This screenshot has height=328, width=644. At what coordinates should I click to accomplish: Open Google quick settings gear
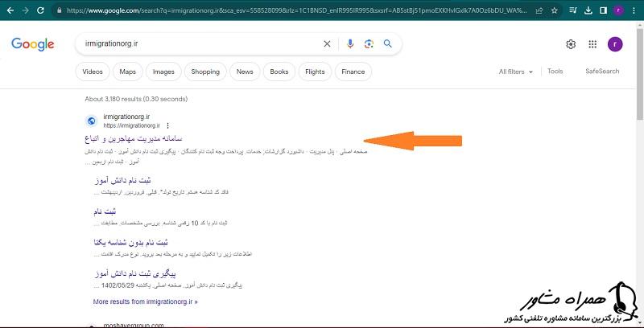pos(571,44)
